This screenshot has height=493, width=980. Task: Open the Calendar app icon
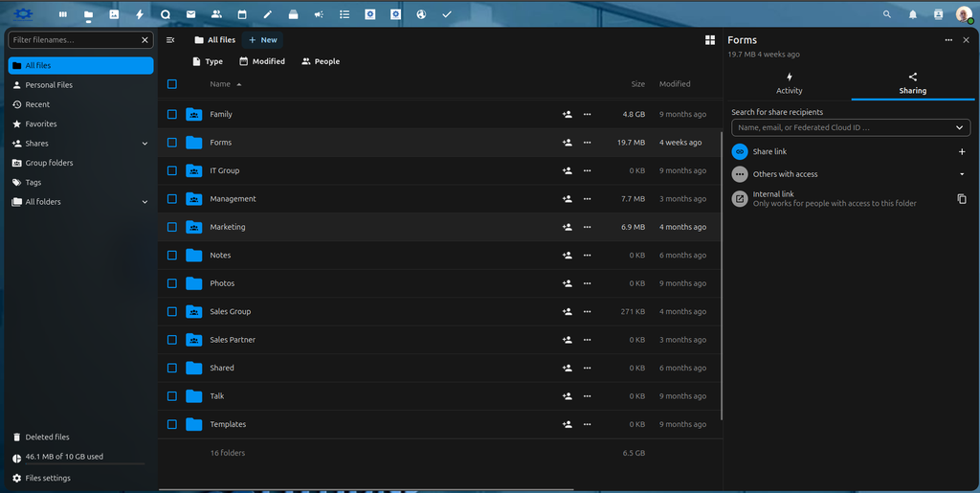tap(242, 14)
